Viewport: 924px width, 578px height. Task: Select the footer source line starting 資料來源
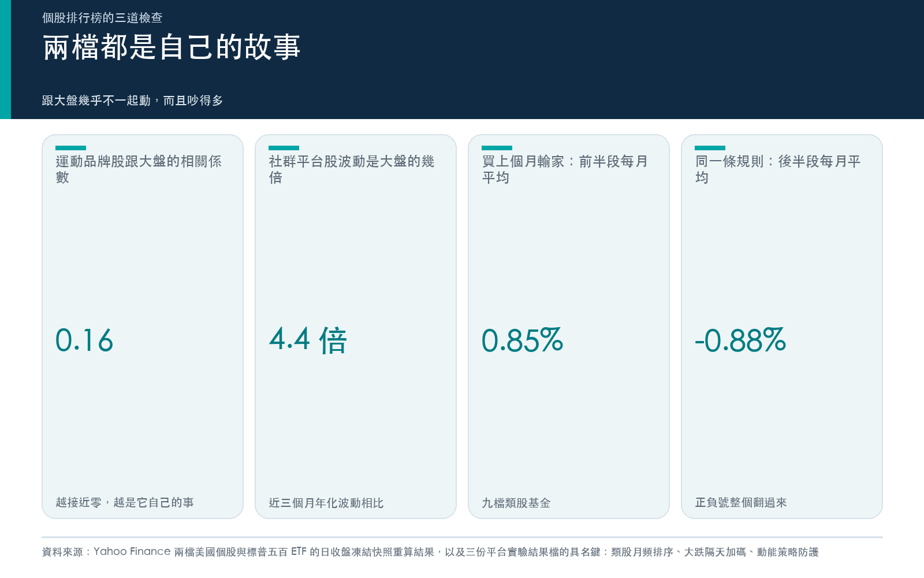click(430, 552)
